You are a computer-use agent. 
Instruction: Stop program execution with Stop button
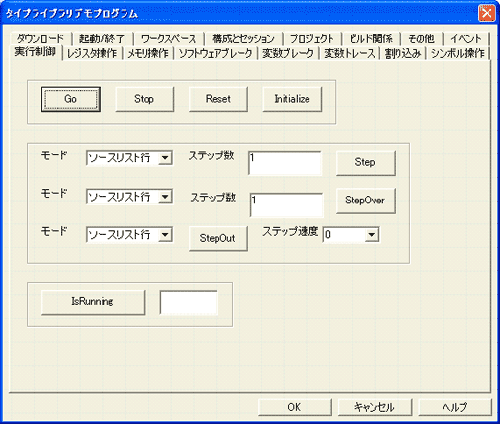click(x=145, y=99)
